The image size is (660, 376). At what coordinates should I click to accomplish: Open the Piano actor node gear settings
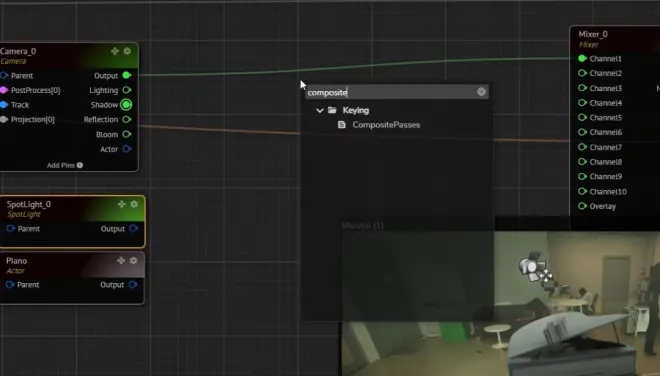[x=133, y=261]
